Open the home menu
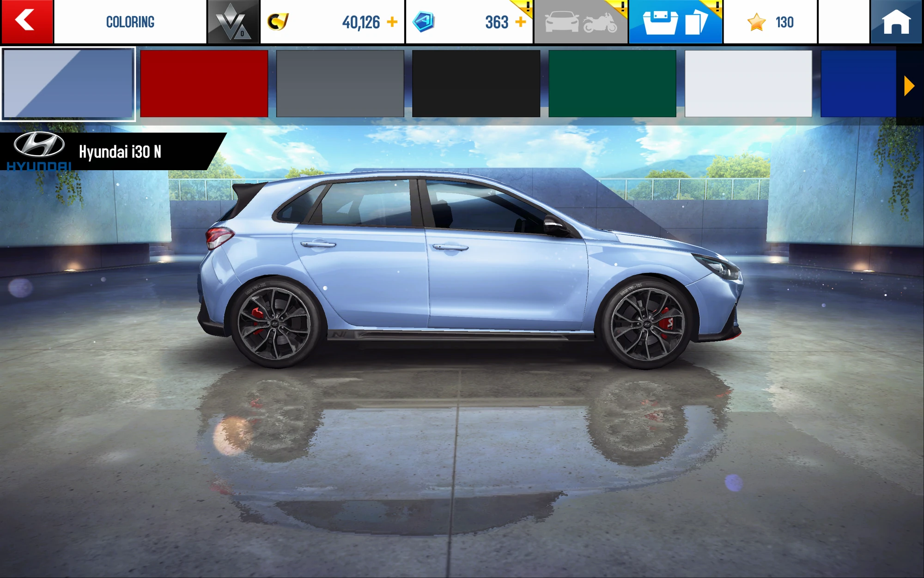Screen dimensions: 924x578 pos(897,21)
